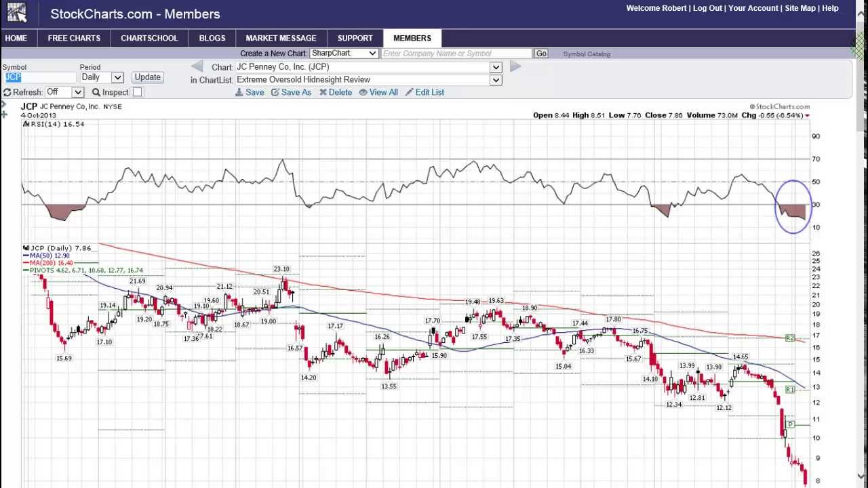Click the Chg dropdown red triangle
This screenshot has height=488, width=868.
(x=807, y=116)
